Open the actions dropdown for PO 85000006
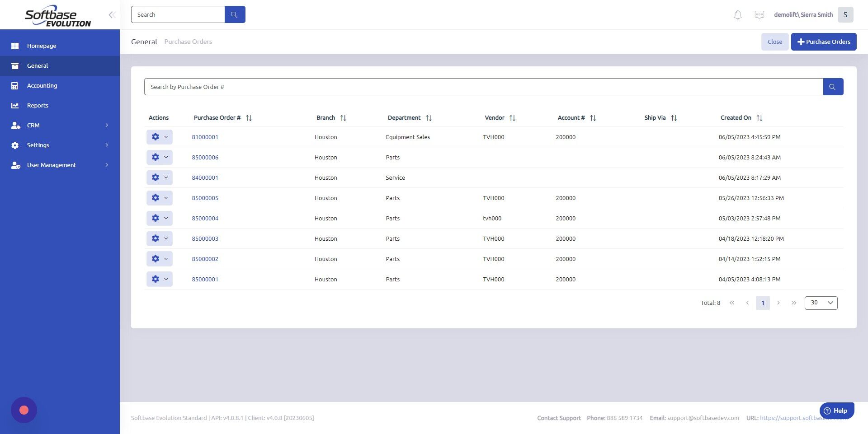The image size is (868, 434). click(x=166, y=157)
